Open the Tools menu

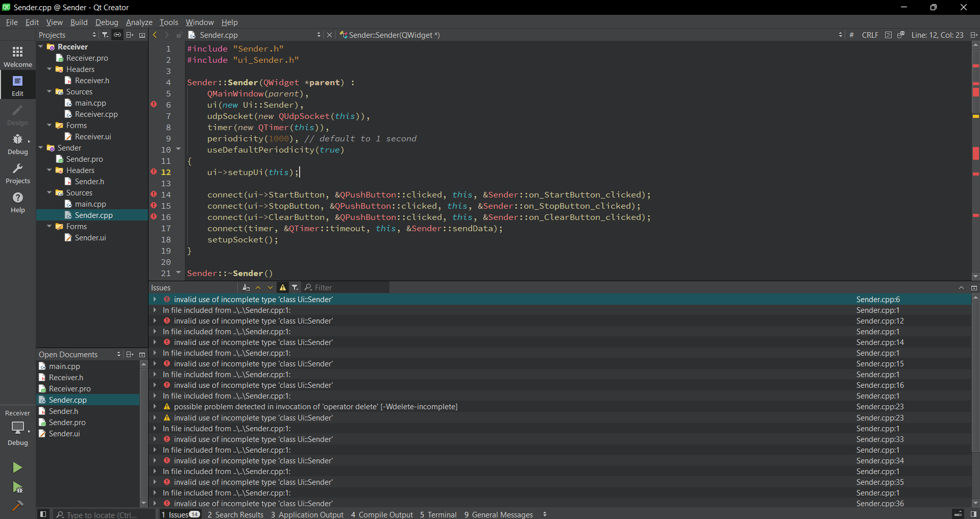pos(169,22)
